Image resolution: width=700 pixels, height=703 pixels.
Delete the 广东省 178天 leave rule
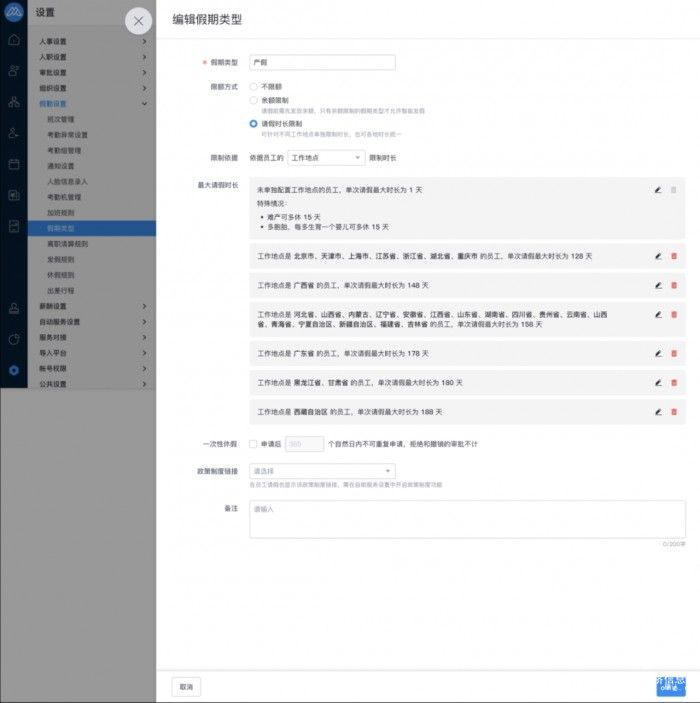(x=673, y=353)
